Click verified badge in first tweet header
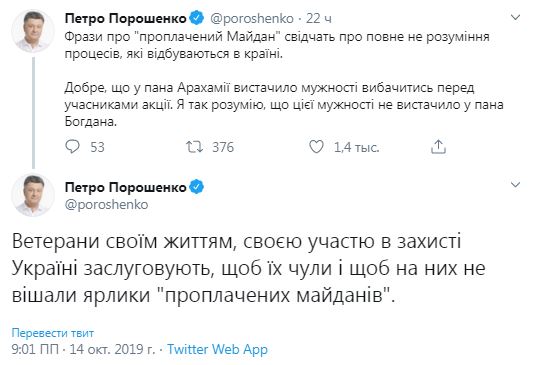The width and height of the screenshot is (533, 365). pyautogui.click(x=196, y=18)
